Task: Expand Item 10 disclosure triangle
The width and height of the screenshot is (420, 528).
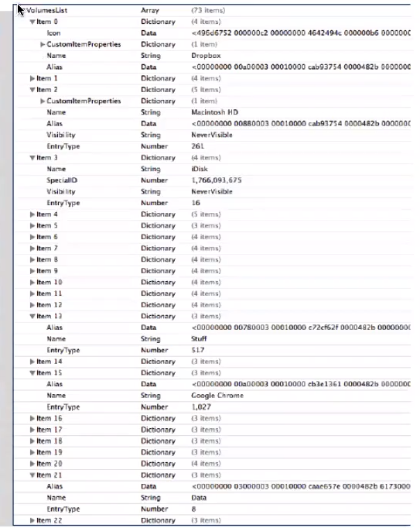Action: (x=32, y=283)
